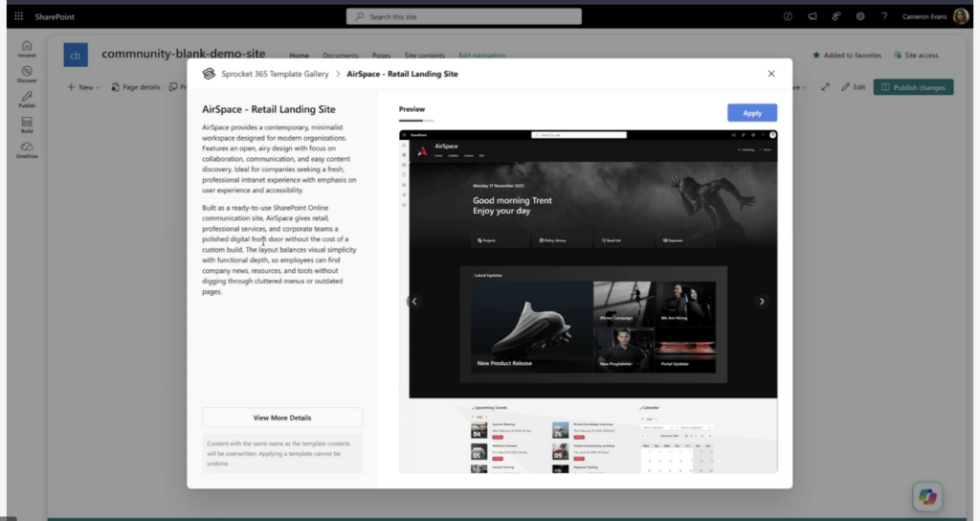Open the Discover icon in left rail
Screen dimensions: 980x521
tap(27, 74)
